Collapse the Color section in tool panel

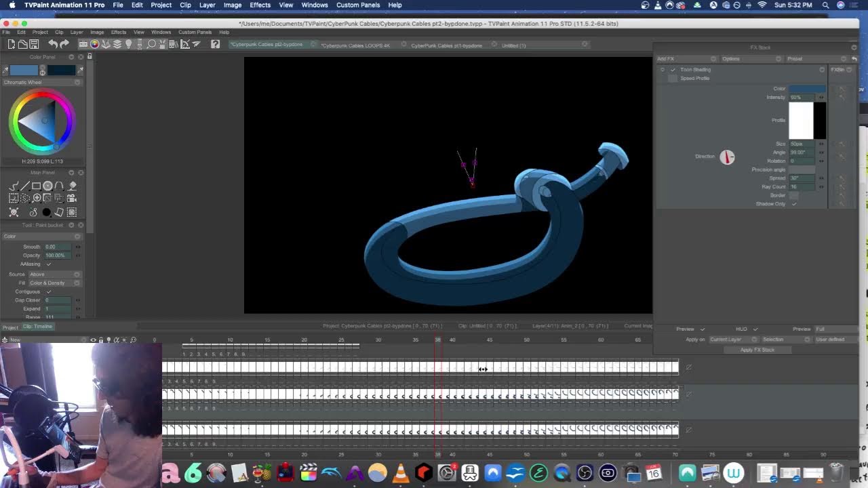click(41, 236)
